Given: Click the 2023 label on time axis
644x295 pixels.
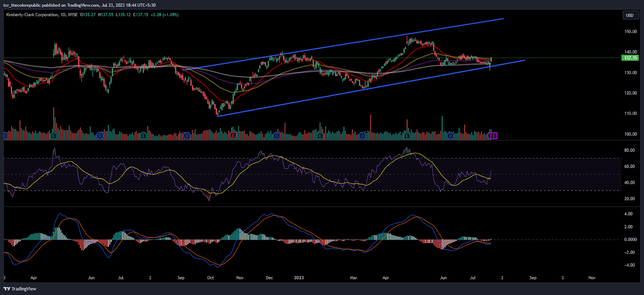Looking at the screenshot, I should 299,278.
